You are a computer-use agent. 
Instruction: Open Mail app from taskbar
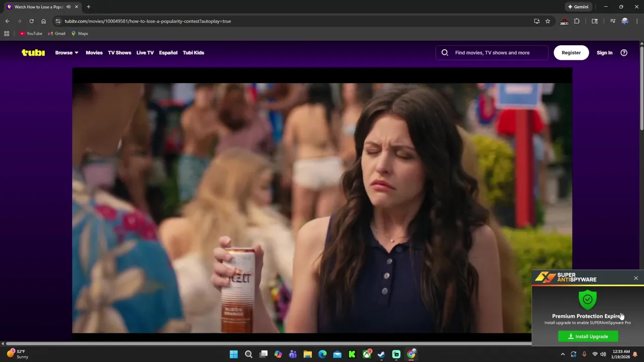[x=337, y=354]
